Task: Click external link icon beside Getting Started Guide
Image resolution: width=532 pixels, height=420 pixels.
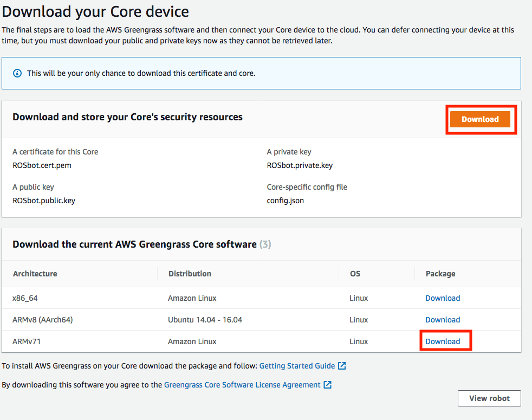Action: [x=342, y=366]
